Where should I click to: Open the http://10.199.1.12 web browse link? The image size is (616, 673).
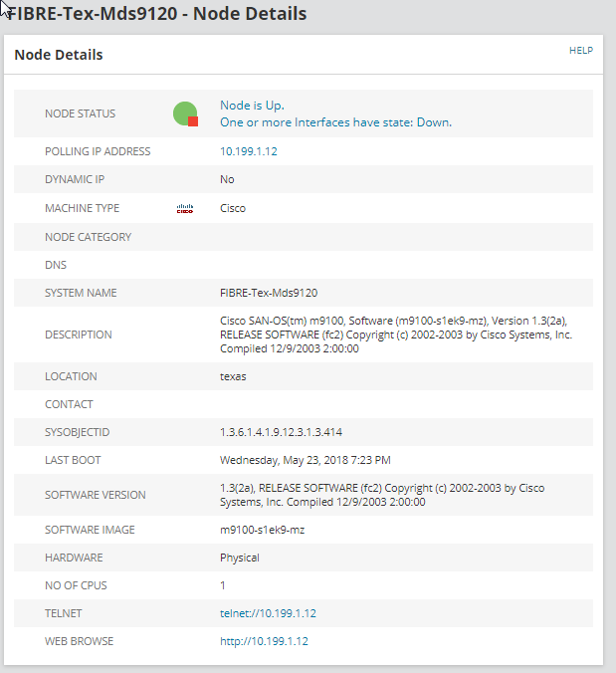click(x=264, y=641)
